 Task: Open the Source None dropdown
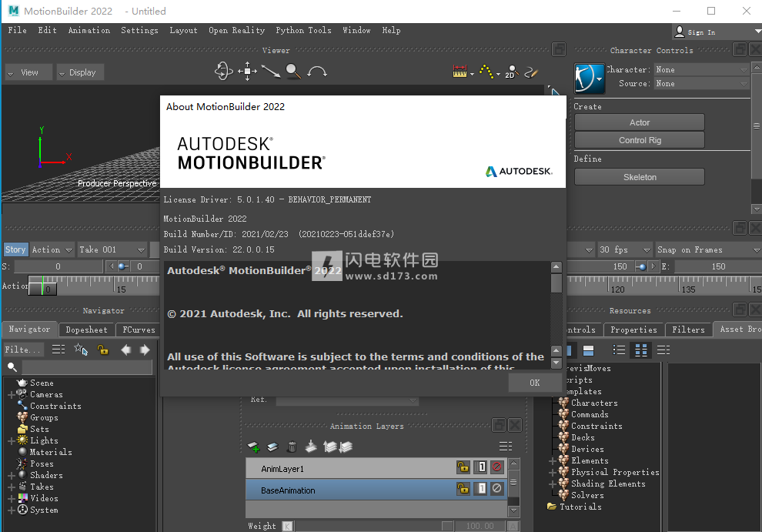click(701, 84)
